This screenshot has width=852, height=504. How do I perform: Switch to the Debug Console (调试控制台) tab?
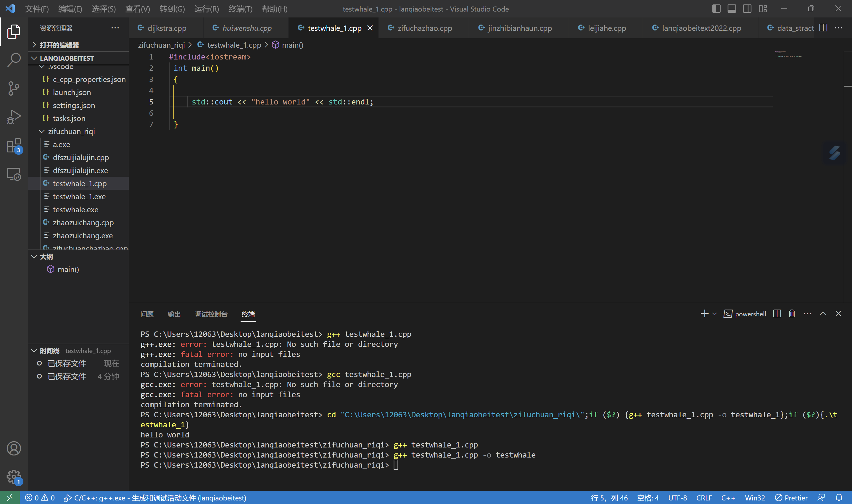(211, 314)
